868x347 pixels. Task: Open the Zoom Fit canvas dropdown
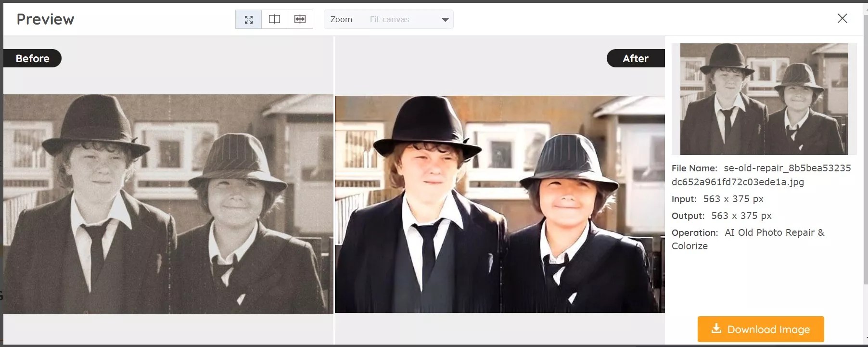(x=389, y=19)
